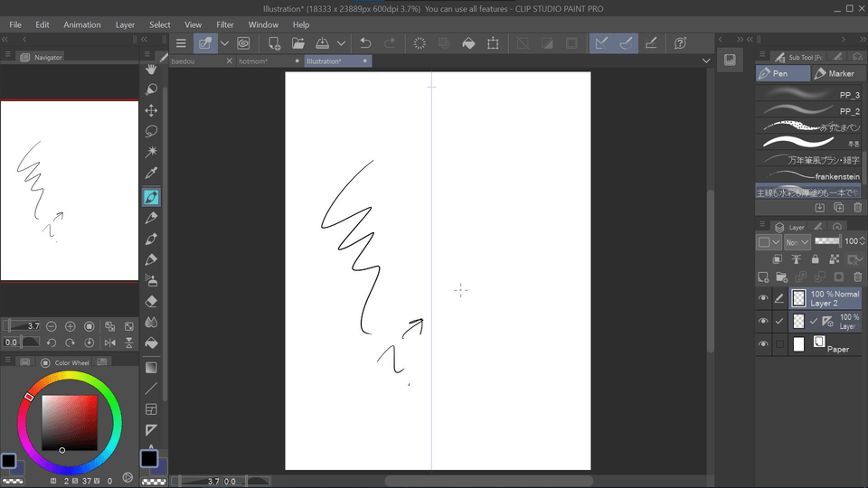This screenshot has height=488, width=868.
Task: Select the Move layer tool
Action: pos(151,110)
